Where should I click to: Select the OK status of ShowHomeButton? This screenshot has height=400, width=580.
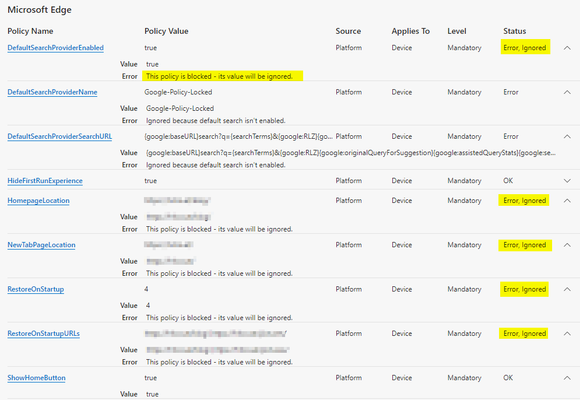point(508,378)
